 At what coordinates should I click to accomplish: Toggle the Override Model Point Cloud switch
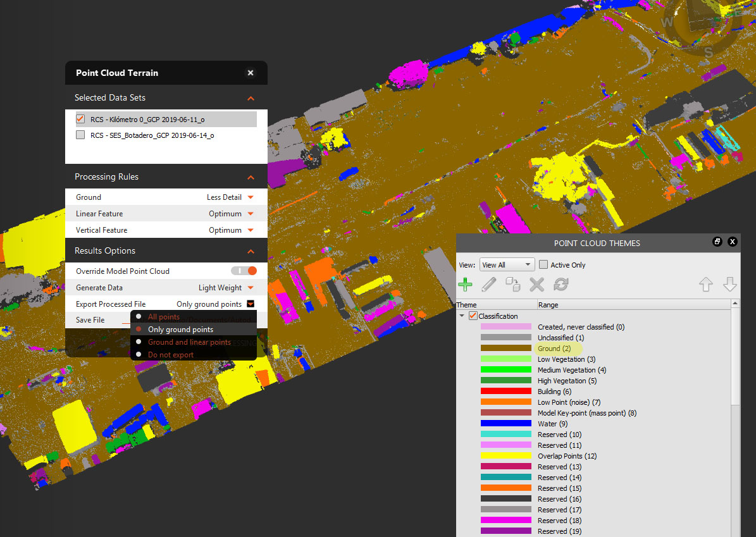click(244, 271)
